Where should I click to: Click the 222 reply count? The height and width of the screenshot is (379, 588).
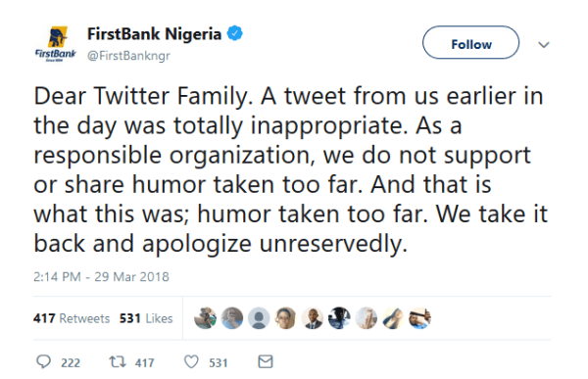[71, 363]
